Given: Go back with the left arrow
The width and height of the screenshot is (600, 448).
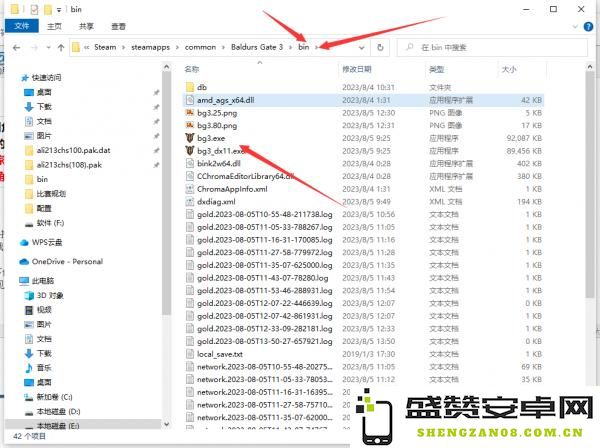Looking at the screenshot, I should tap(16, 47).
